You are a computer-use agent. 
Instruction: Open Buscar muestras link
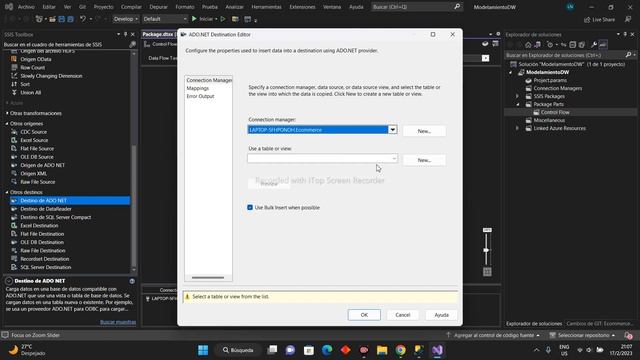click(x=118, y=322)
